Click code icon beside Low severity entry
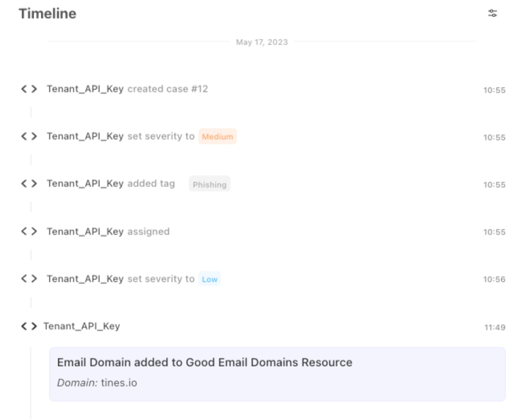The height and width of the screenshot is (420, 530). pyautogui.click(x=29, y=279)
